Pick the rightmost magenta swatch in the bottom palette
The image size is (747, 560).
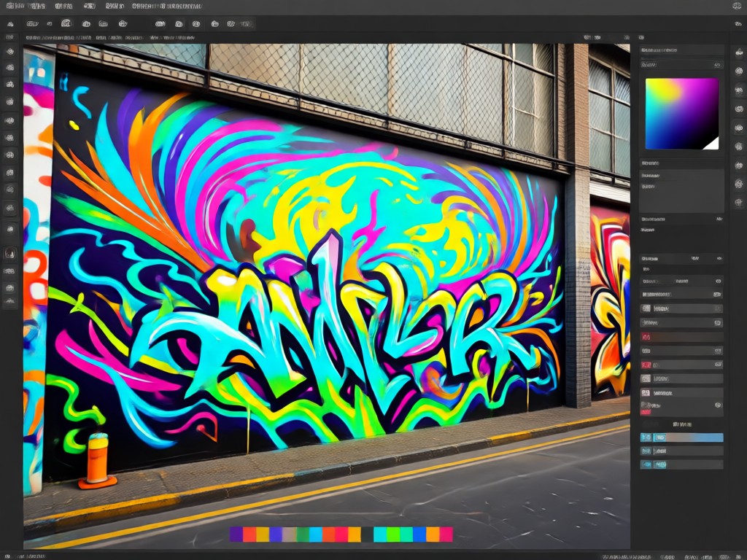[x=446, y=534]
